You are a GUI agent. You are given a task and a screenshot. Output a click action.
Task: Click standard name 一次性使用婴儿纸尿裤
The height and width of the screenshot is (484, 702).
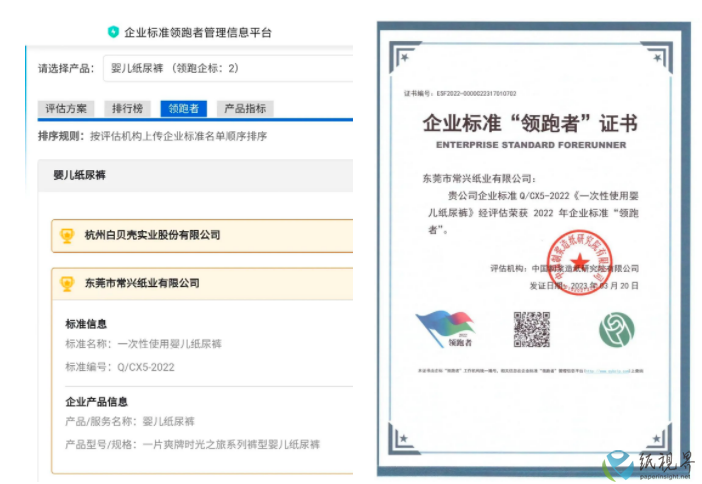click(x=170, y=344)
